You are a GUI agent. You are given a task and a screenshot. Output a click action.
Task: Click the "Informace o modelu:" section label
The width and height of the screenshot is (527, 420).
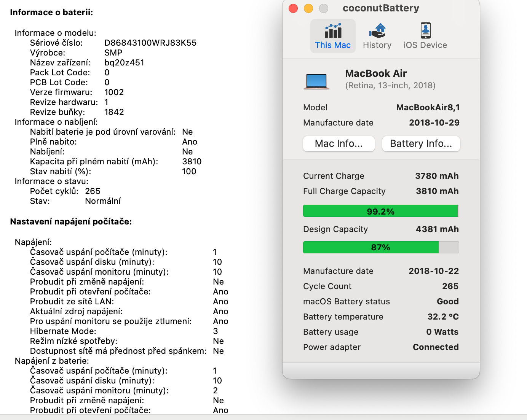[56, 33]
